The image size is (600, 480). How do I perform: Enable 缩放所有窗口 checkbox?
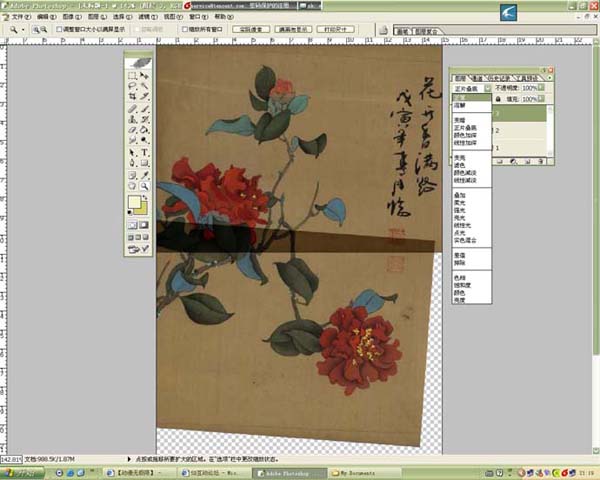coord(185,29)
